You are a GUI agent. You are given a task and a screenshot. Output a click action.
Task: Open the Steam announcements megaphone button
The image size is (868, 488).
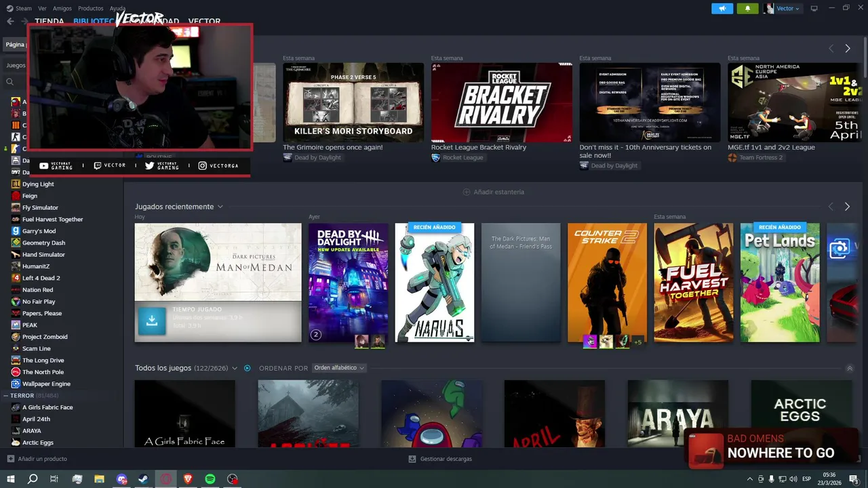click(x=722, y=8)
